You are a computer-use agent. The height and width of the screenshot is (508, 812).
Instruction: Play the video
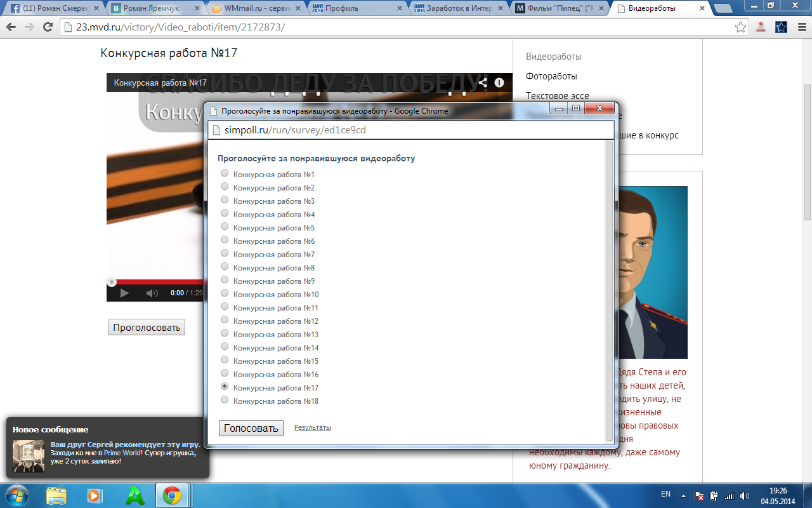pyautogui.click(x=124, y=293)
